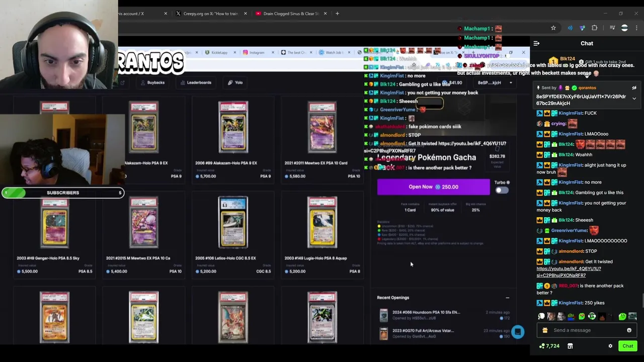Screen dimensions: 644x362
Task: Open 2006 #99 Alakazam-Holo PSA 9 EX card
Action: (x=233, y=139)
